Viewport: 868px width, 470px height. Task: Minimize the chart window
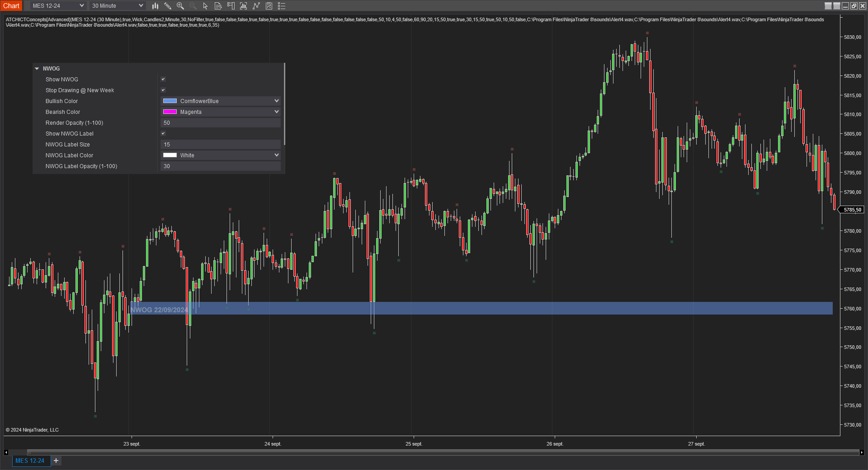[x=845, y=6]
